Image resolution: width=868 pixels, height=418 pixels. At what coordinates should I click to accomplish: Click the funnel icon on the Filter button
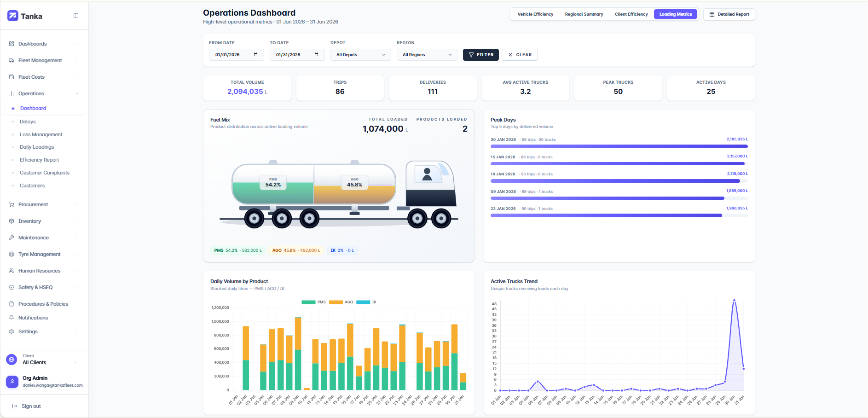(x=471, y=54)
